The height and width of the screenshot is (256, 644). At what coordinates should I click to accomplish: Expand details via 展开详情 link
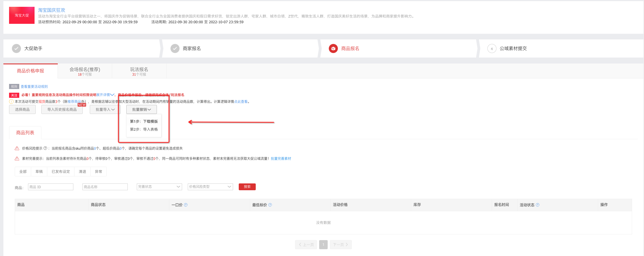click(x=105, y=95)
